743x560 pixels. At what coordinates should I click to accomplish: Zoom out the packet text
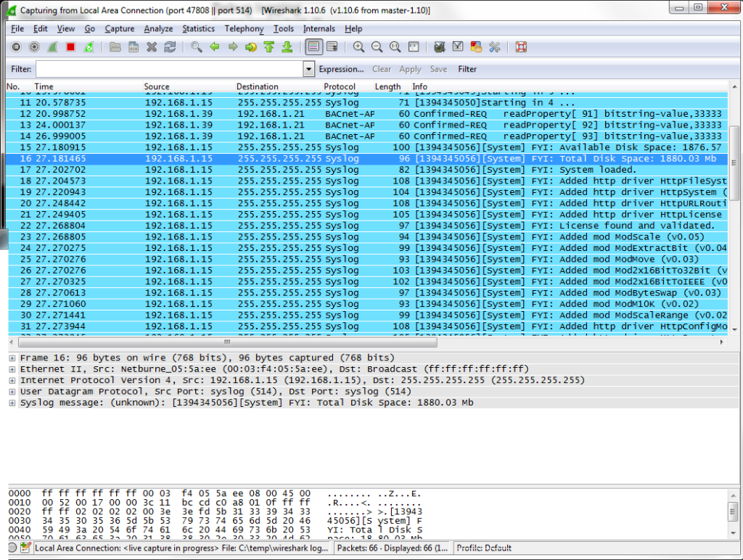(377, 47)
